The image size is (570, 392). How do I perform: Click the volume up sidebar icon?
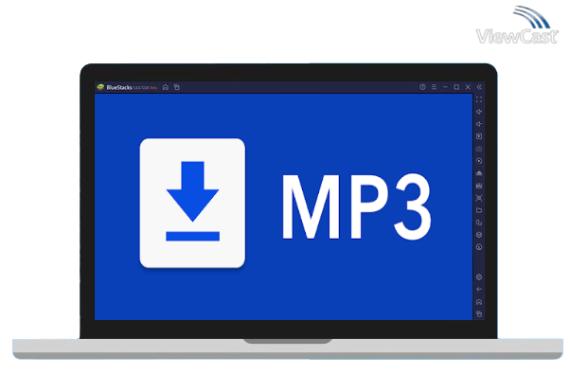(479, 112)
